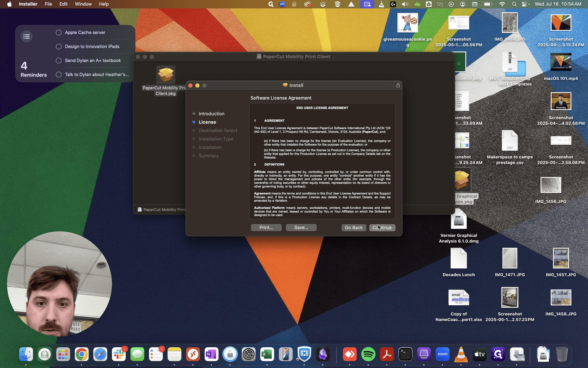Open System Settings from the Dock
Image resolution: width=588 pixels, height=368 pixels.
[249, 354]
